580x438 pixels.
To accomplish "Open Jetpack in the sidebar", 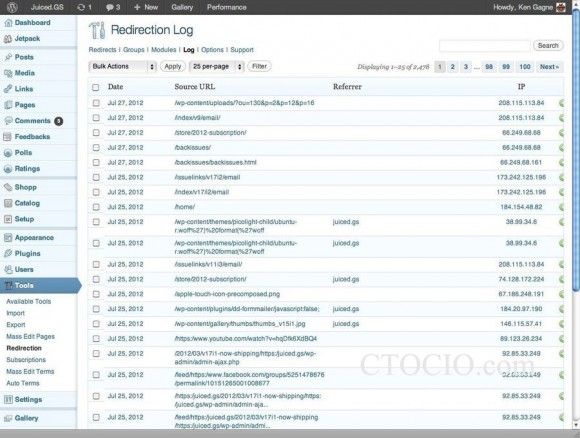I will point(27,38).
